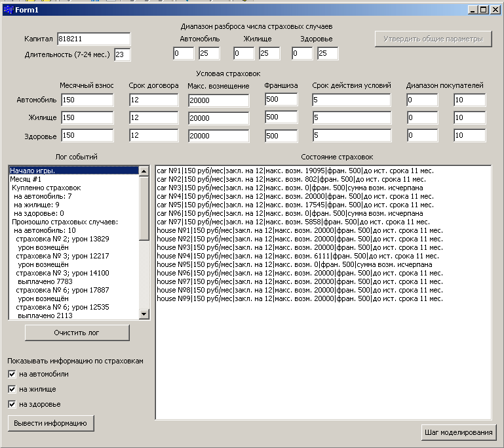
Task: Minimize the Form1 window
Action: point(473,10)
